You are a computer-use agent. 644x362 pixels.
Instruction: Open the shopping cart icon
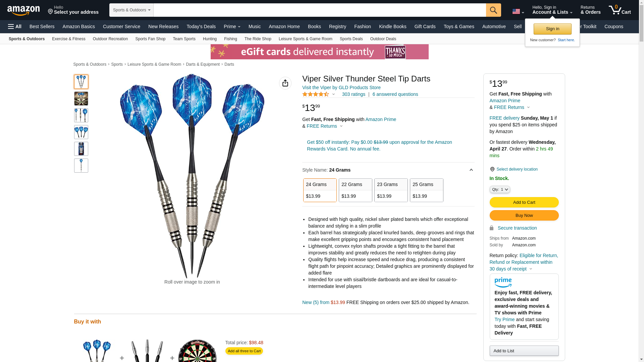point(620,10)
